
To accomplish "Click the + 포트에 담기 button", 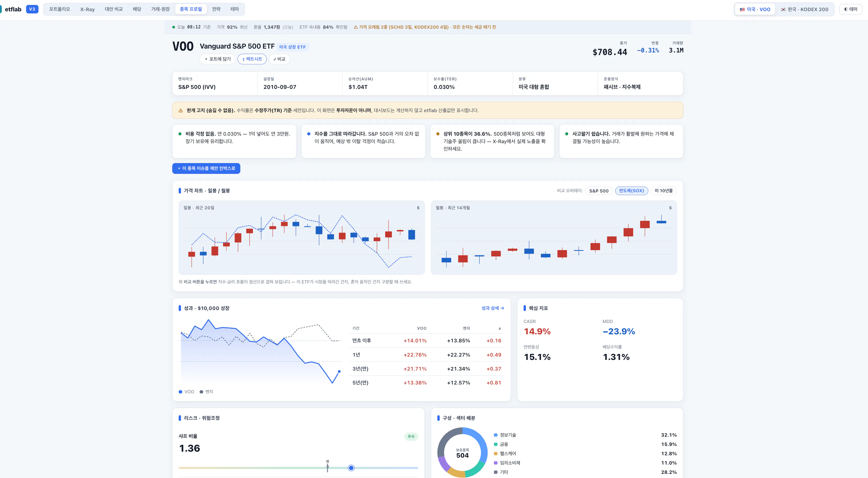I will point(218,59).
